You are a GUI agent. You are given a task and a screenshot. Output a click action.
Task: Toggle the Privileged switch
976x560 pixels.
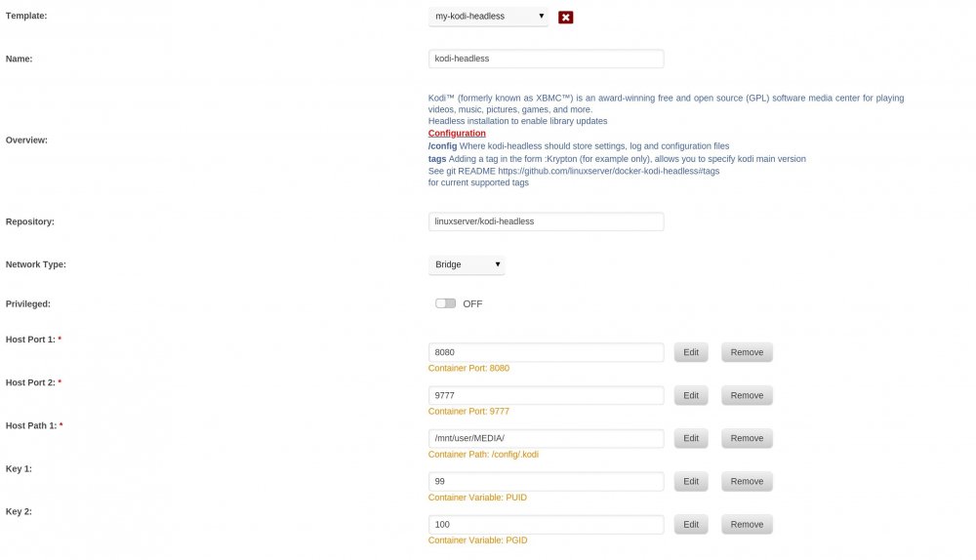[x=445, y=303]
